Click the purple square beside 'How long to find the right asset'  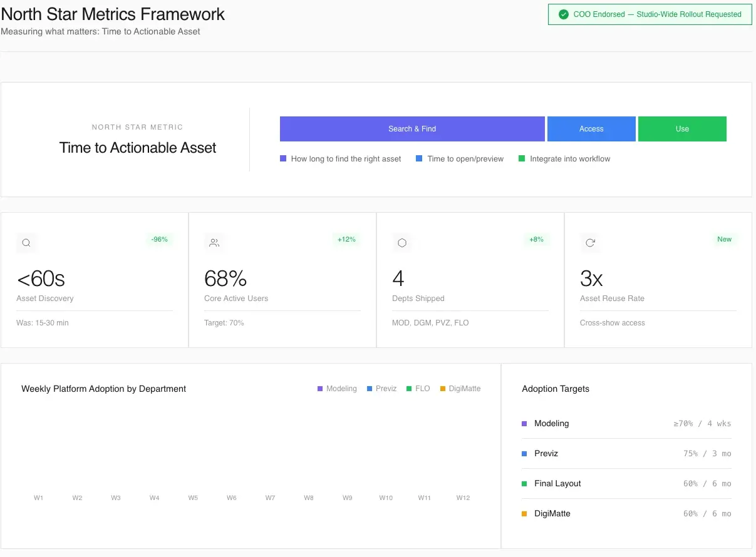click(282, 158)
